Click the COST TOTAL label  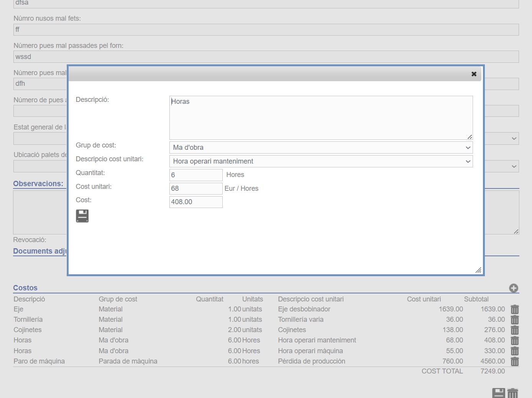point(442,371)
